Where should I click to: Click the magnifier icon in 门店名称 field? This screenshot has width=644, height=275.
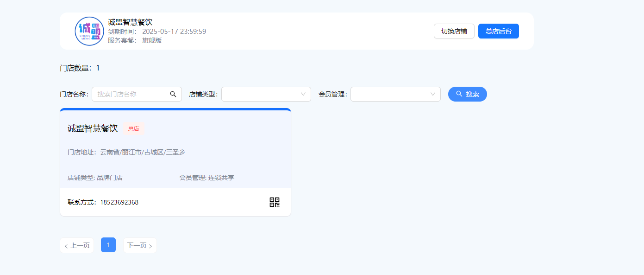[x=173, y=94]
